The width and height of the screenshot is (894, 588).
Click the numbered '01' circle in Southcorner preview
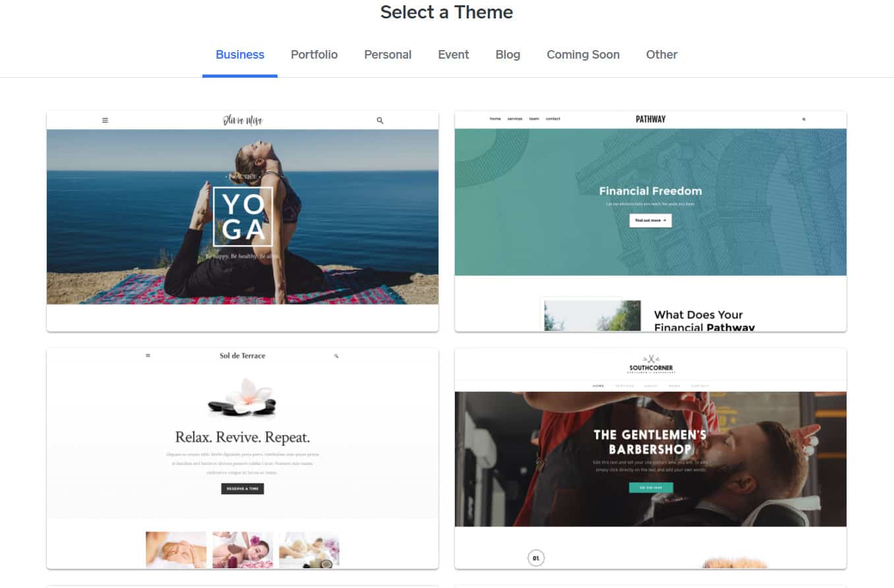click(536, 557)
